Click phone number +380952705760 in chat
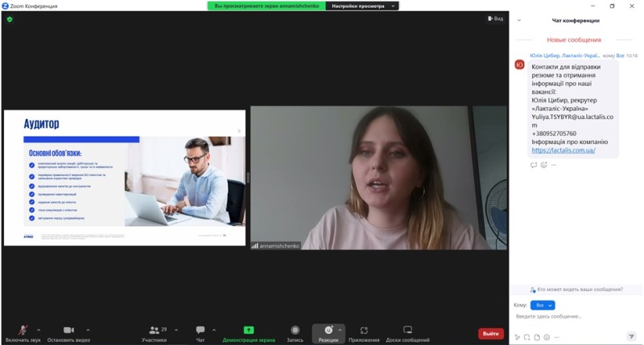The image size is (644, 345). pos(554,133)
